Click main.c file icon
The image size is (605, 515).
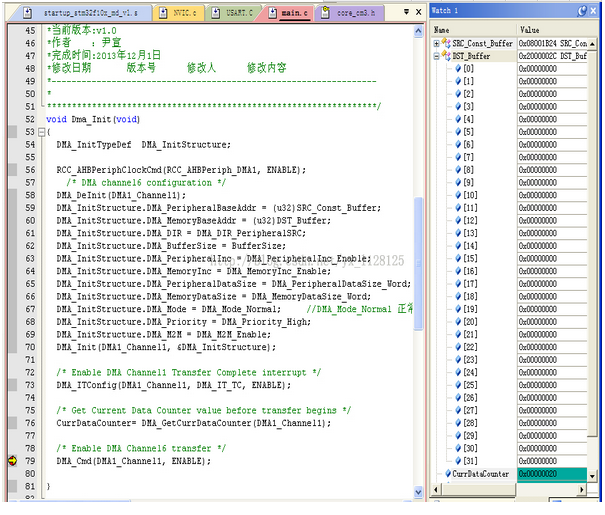point(272,13)
